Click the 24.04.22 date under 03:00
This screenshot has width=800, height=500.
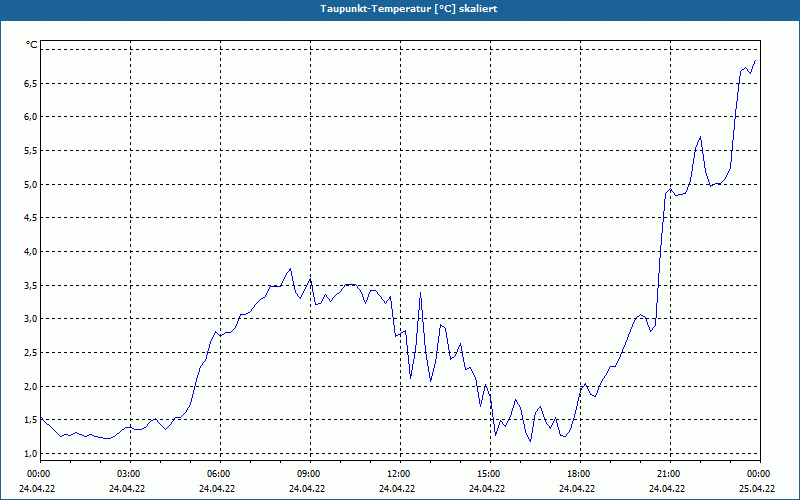(x=127, y=488)
